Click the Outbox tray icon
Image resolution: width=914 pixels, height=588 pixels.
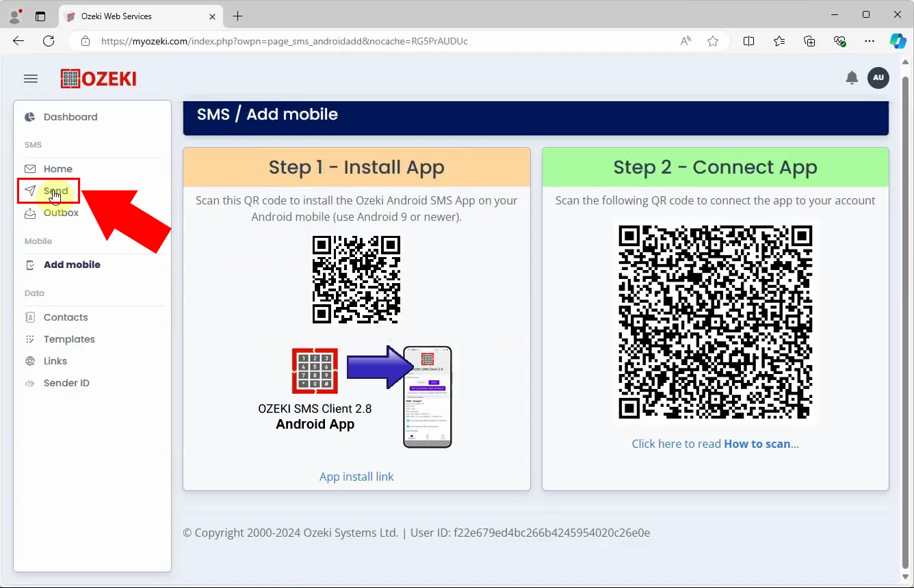click(30, 213)
